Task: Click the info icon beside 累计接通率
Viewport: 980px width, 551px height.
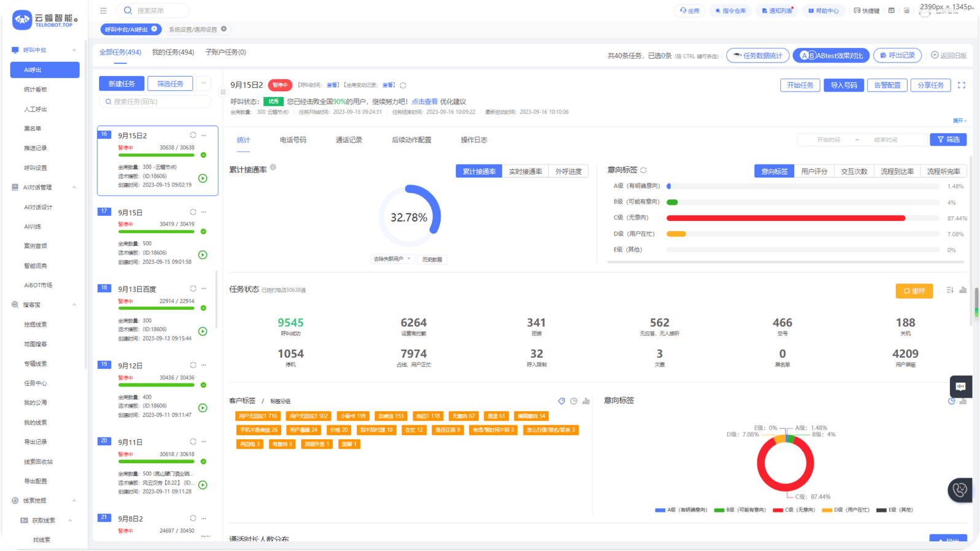Action: click(x=273, y=168)
